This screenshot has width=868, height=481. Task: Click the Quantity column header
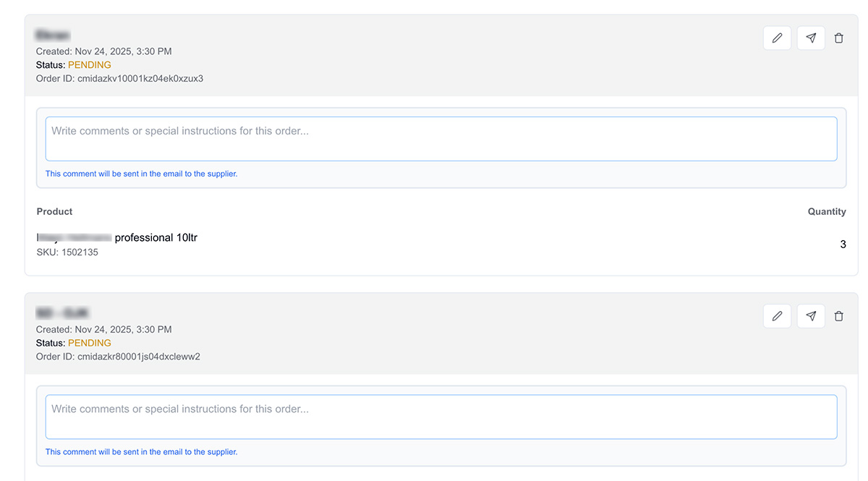click(x=826, y=212)
